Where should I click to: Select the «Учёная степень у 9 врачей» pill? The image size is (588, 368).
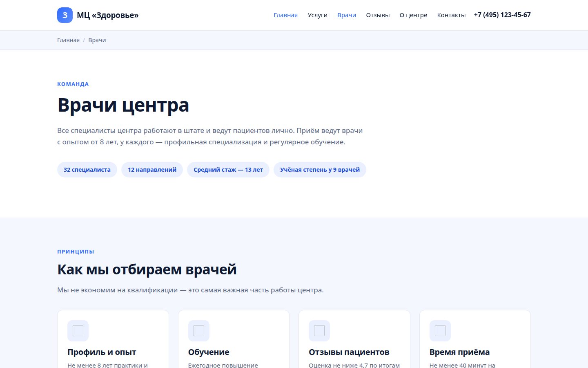pos(320,170)
